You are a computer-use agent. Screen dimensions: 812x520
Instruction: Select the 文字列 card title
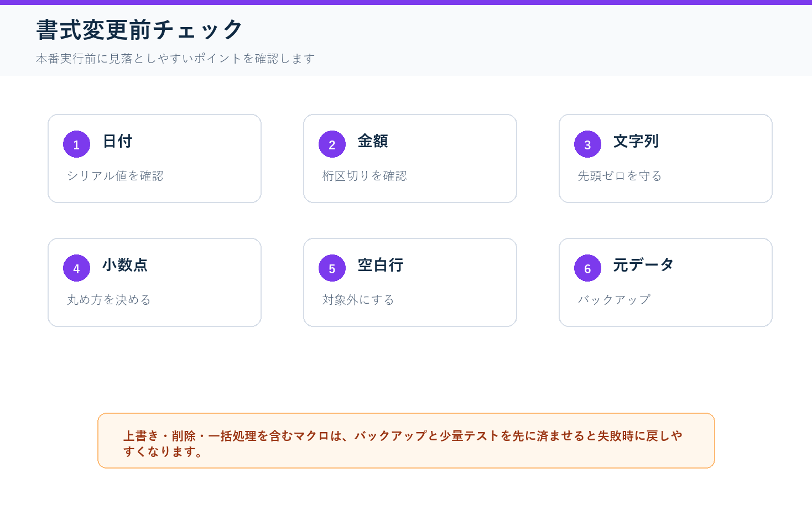pos(636,141)
